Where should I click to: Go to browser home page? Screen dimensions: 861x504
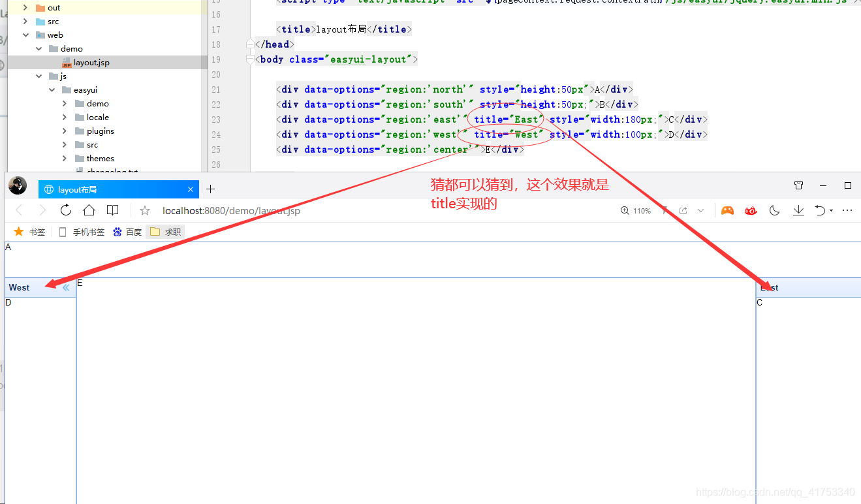point(89,210)
